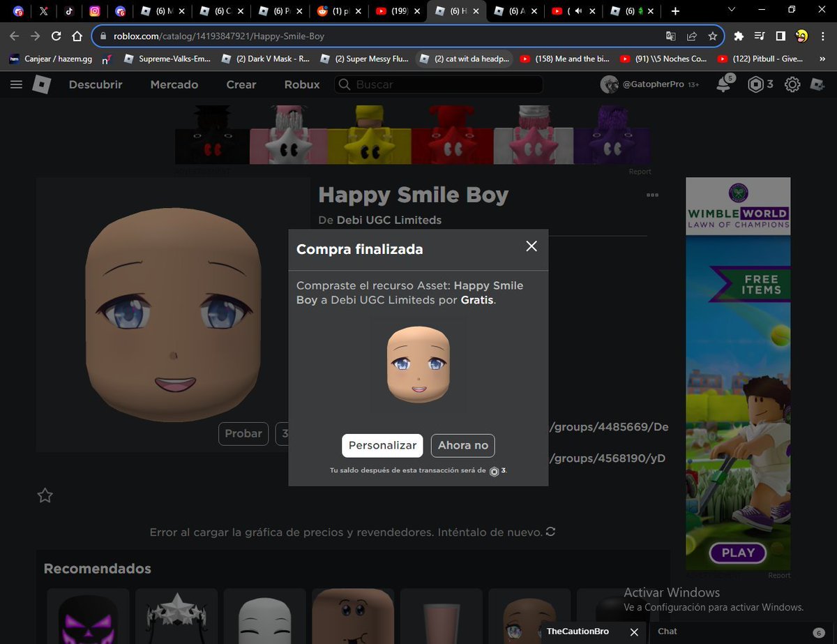This screenshot has height=644, width=837.
Task: Click the GatopherPro avatar icon
Action: click(x=610, y=84)
